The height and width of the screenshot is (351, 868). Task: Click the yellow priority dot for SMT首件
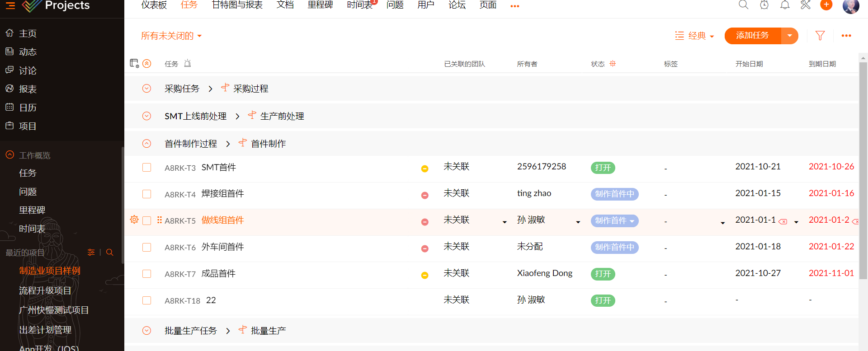coord(425,168)
